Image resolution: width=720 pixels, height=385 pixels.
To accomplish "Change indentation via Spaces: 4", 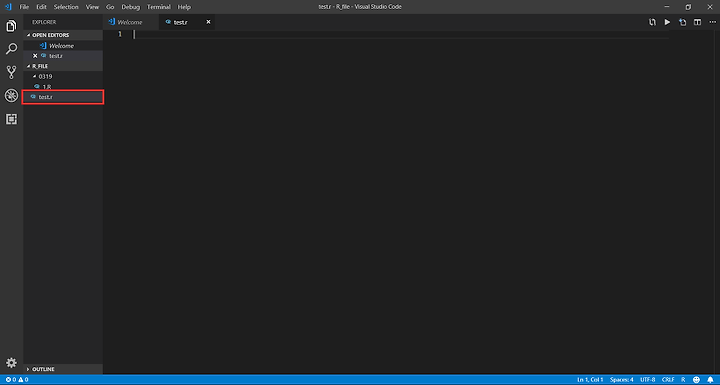I will click(622, 379).
